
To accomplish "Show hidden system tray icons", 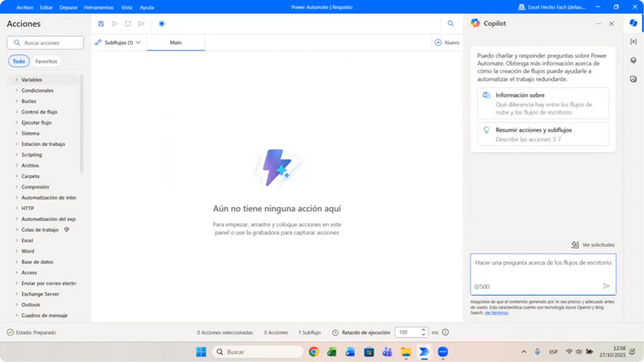I will [523, 351].
